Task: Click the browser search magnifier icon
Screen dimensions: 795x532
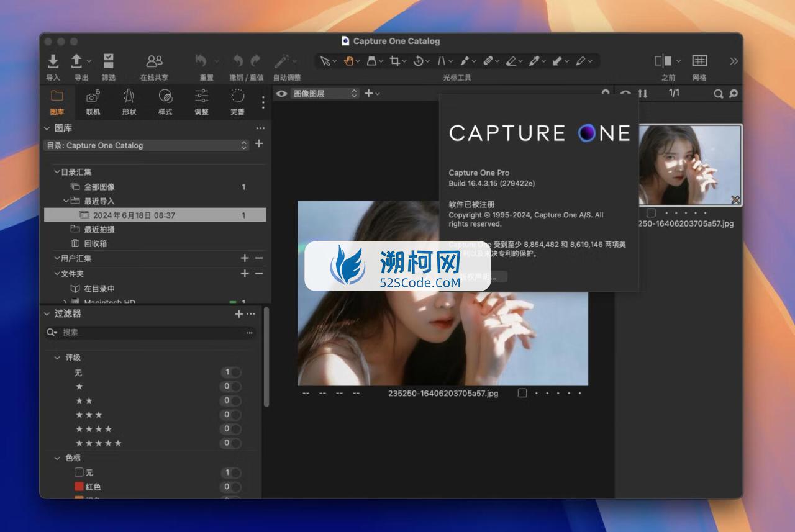Action: click(x=719, y=94)
